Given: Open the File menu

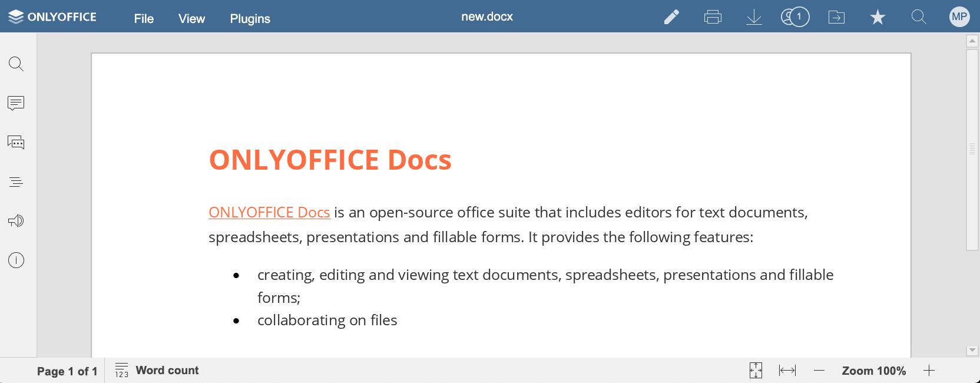Looking at the screenshot, I should pos(144,19).
